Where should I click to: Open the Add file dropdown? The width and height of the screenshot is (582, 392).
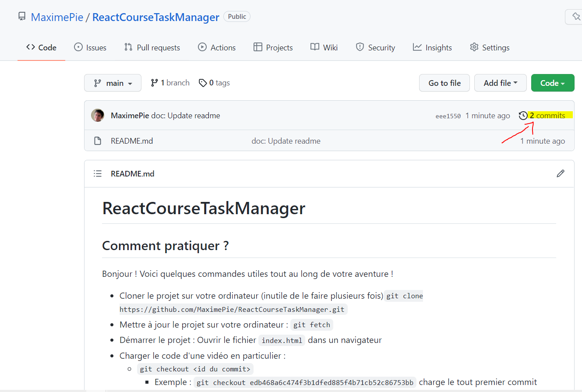(x=500, y=82)
